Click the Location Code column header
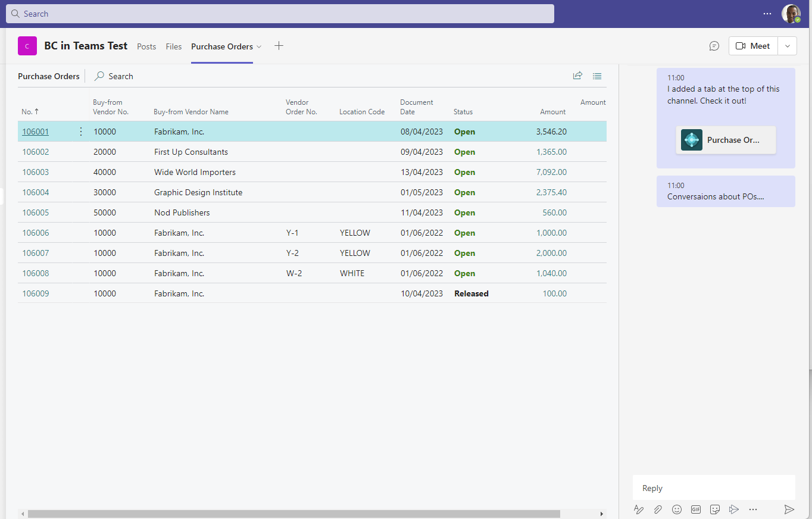The height and width of the screenshot is (519, 812). click(362, 112)
